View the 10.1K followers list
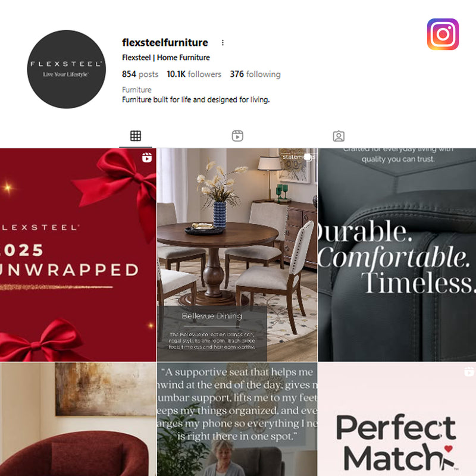Image resolution: width=476 pixels, height=476 pixels. pyautogui.click(x=194, y=74)
